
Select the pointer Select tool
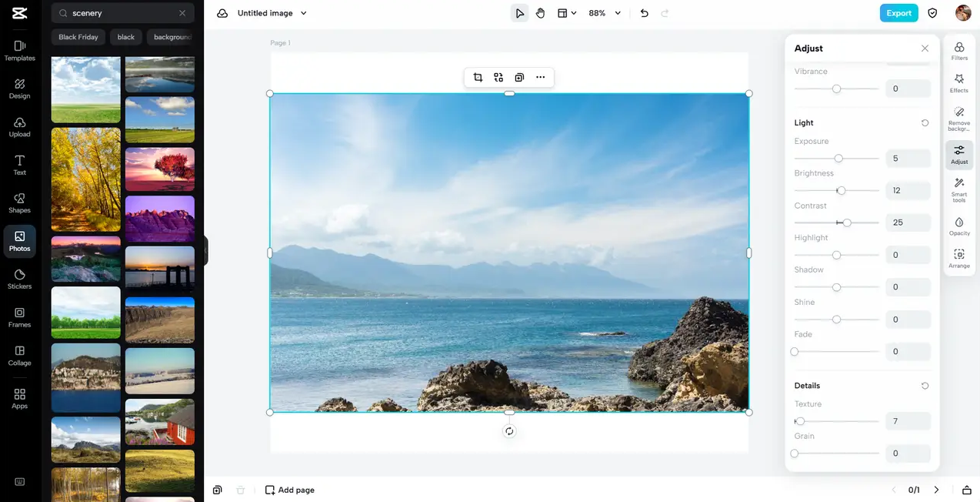pos(520,13)
